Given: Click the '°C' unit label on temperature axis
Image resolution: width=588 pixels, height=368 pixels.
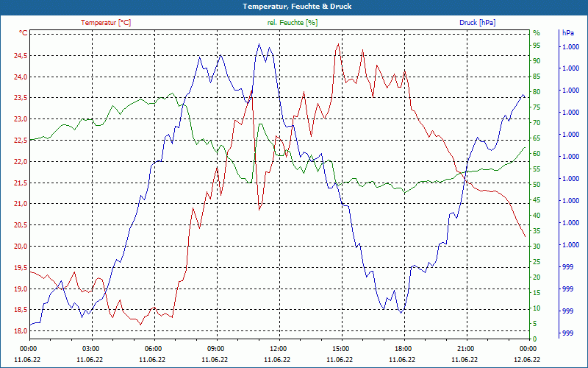Looking at the screenshot, I should coord(24,33).
